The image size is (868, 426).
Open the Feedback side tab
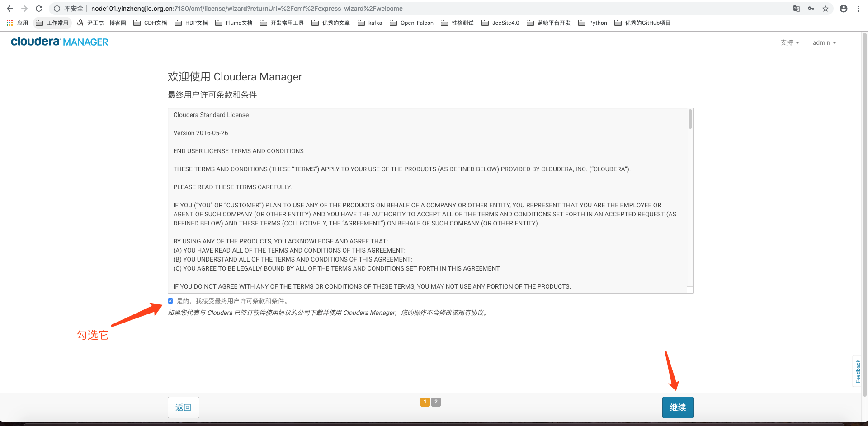pyautogui.click(x=858, y=371)
